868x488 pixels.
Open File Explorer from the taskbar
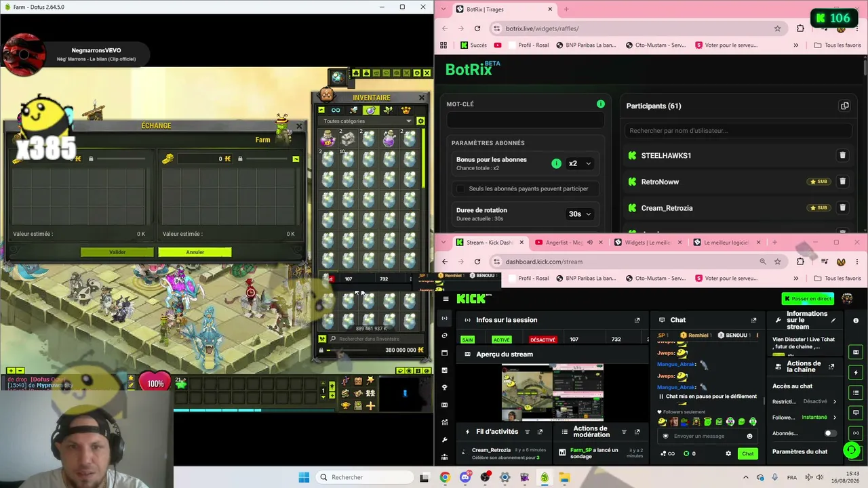564,477
